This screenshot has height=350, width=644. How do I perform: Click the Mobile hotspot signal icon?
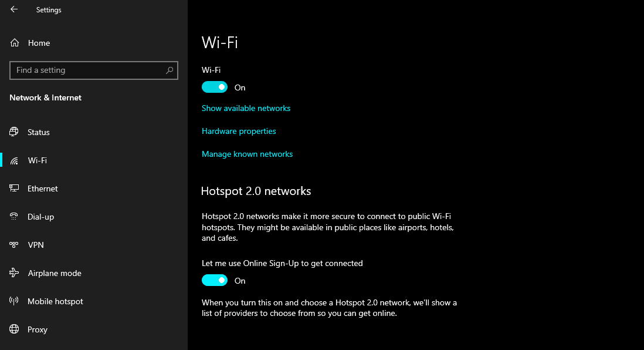coord(13,301)
